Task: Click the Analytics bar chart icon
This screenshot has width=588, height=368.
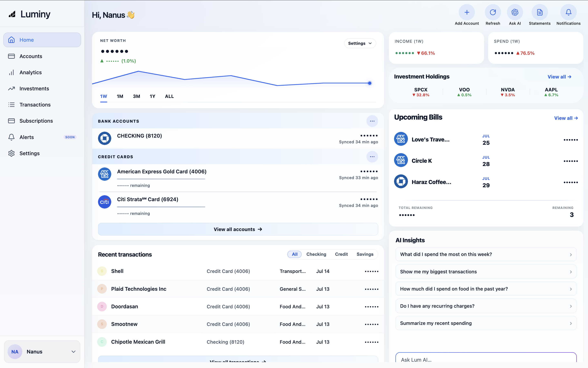Action: (11, 72)
